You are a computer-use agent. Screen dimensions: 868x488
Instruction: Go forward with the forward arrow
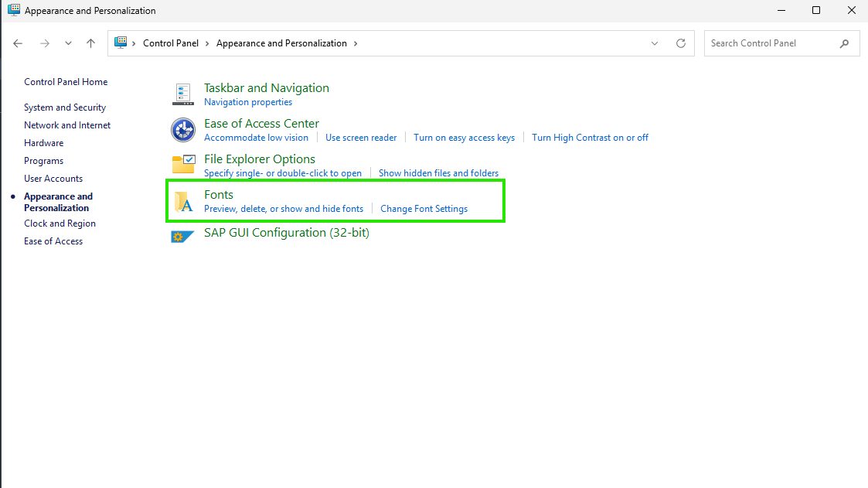45,43
